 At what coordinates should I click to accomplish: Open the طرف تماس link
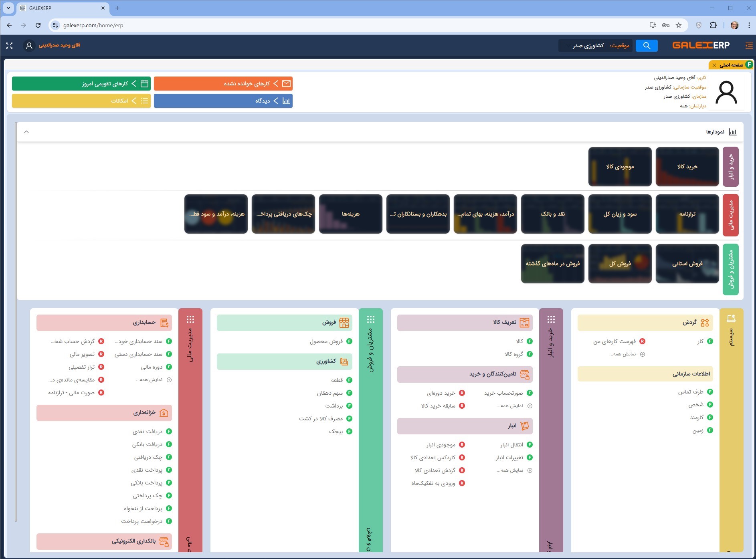click(695, 392)
